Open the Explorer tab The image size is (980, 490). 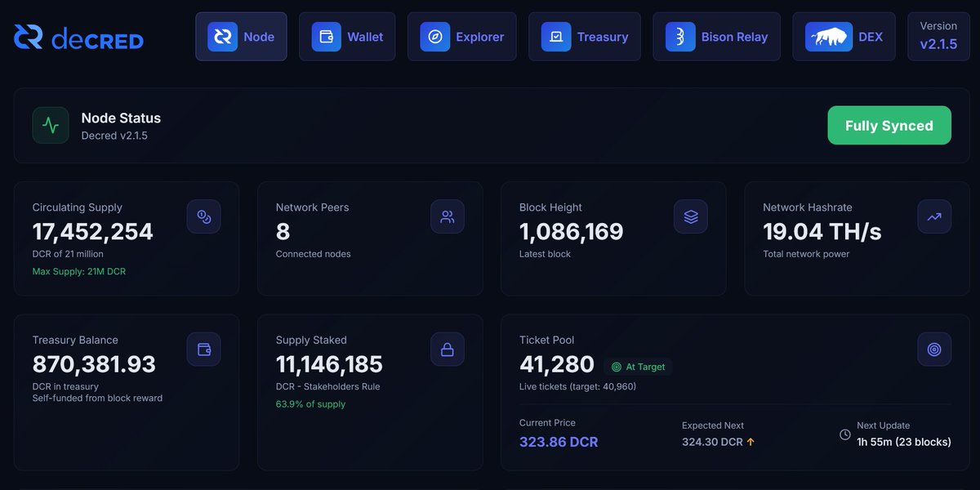[x=461, y=37]
